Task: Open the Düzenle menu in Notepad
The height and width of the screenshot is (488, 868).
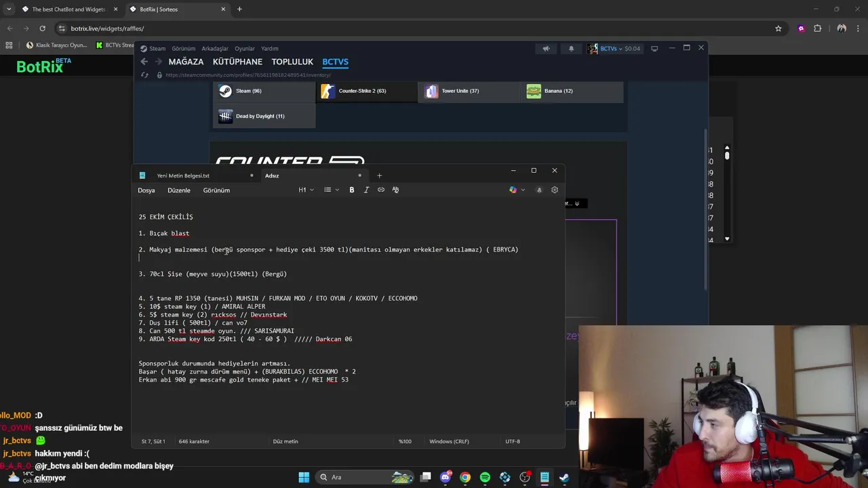Action: click(179, 190)
